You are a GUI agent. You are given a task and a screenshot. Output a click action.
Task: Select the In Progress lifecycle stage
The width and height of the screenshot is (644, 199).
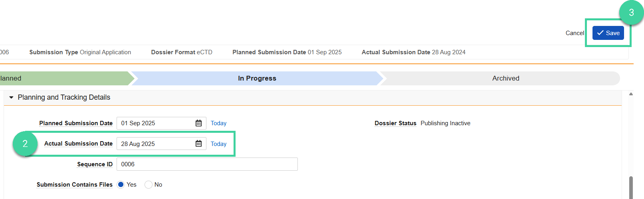coord(257,79)
